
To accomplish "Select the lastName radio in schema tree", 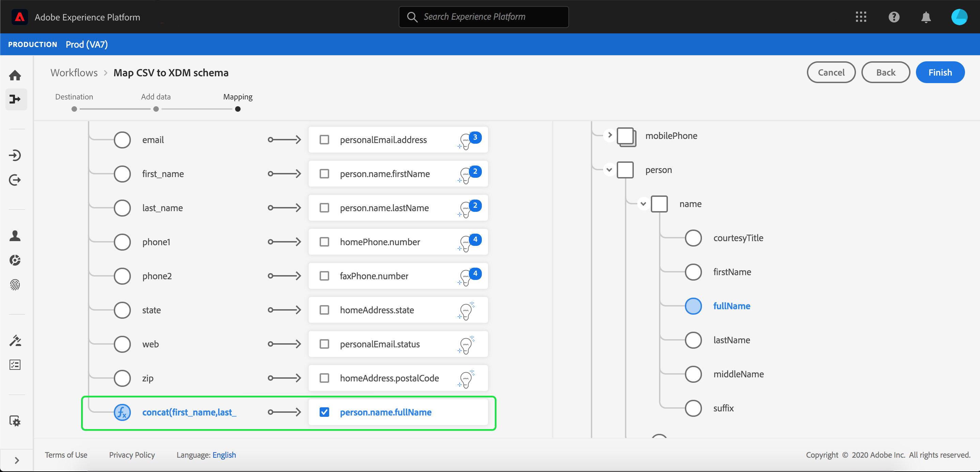I will tap(693, 340).
